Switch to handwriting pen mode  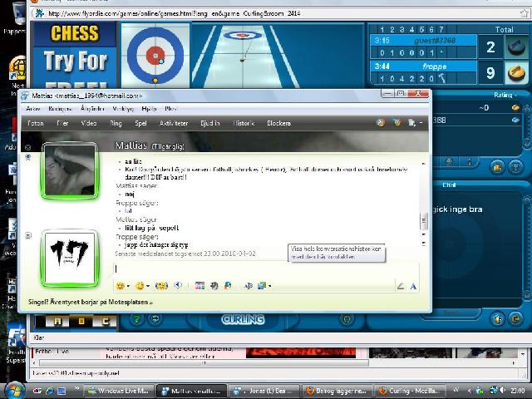click(x=401, y=286)
